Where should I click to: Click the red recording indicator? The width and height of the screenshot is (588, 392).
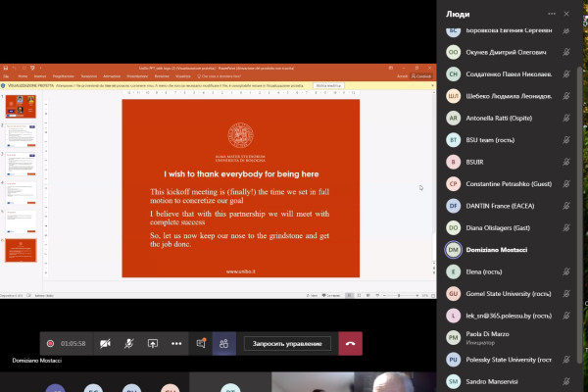click(x=51, y=344)
